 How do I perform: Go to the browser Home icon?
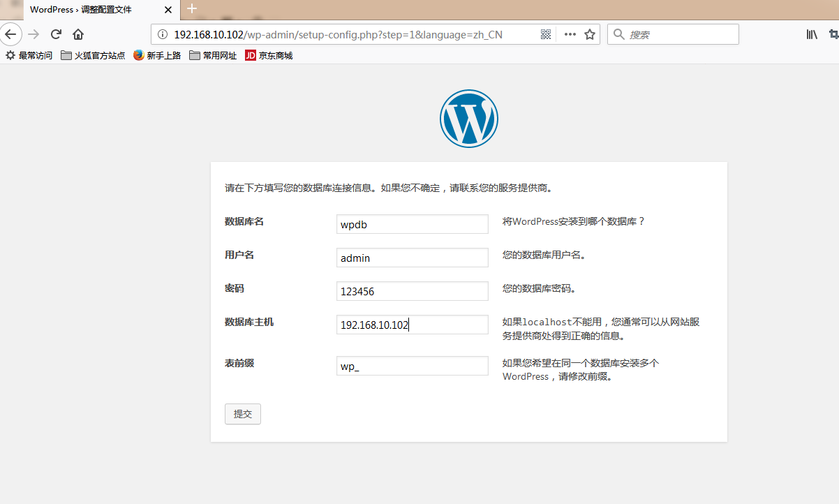[78, 34]
